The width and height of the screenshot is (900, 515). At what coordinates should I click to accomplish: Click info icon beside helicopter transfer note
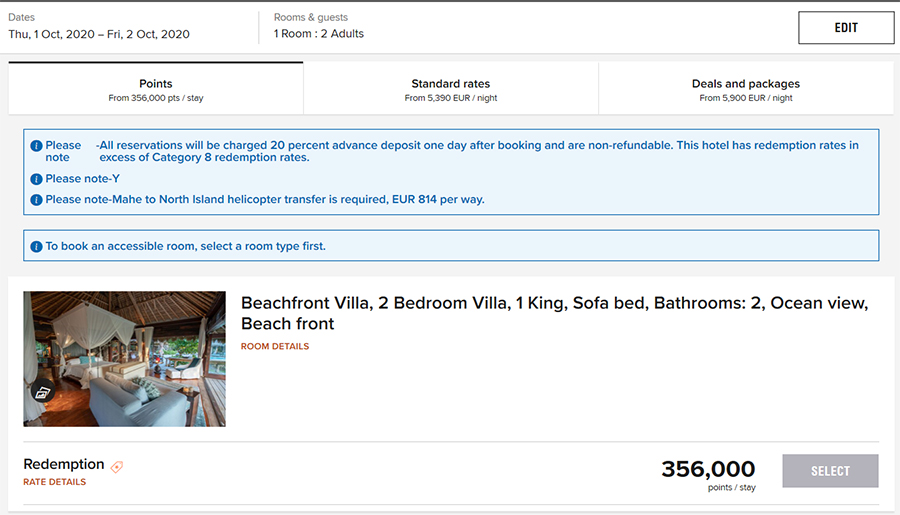36,200
